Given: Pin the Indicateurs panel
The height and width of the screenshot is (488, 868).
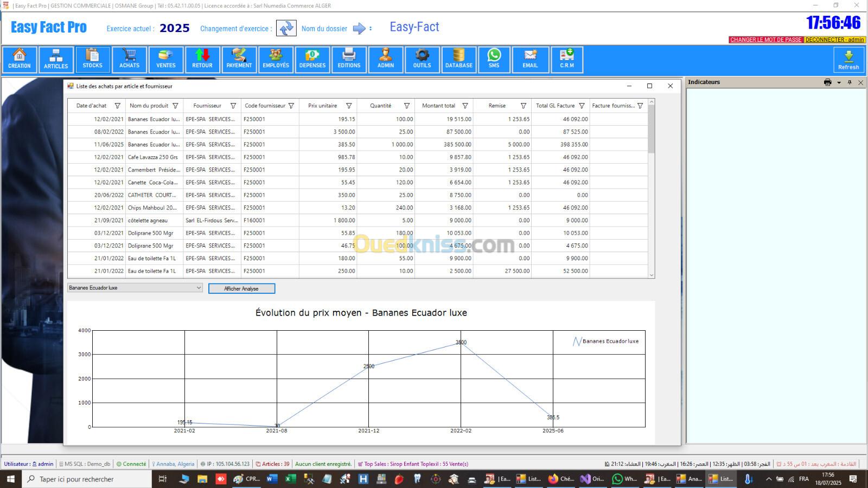Looking at the screenshot, I should tap(850, 82).
